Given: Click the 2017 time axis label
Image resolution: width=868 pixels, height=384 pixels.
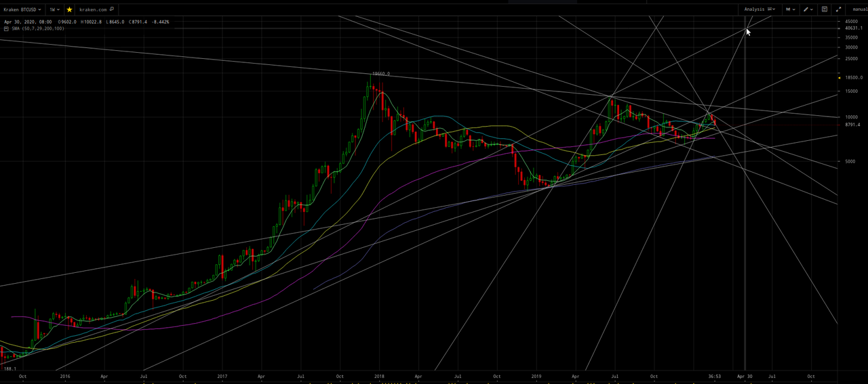Looking at the screenshot, I should [222, 375].
